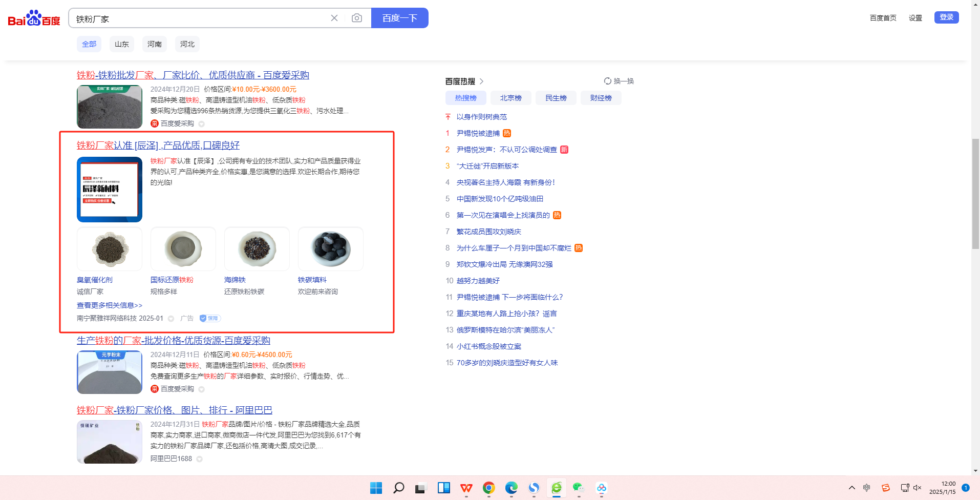
Task: Click the pinned top-trend arrow icon
Action: tap(448, 117)
